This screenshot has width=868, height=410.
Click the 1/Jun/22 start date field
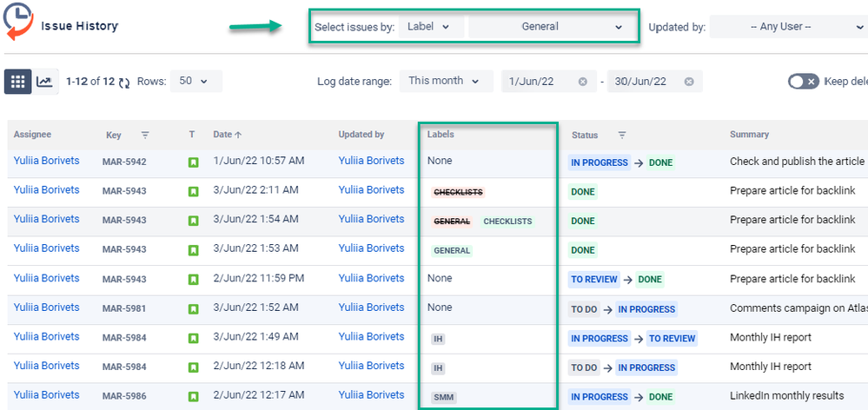pyautogui.click(x=548, y=82)
